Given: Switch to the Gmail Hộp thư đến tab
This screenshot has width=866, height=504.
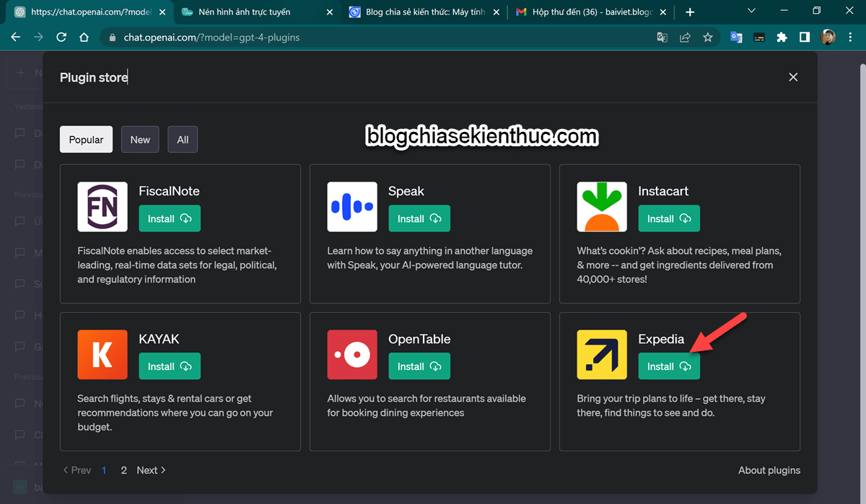Looking at the screenshot, I should (593, 12).
